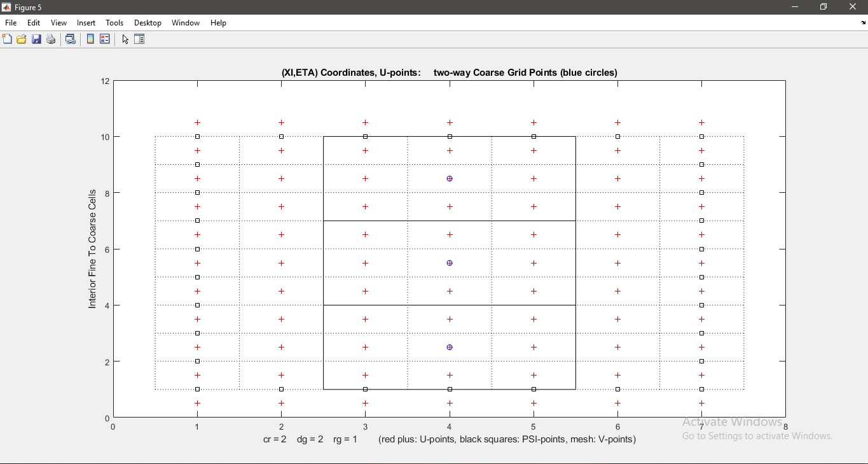This screenshot has width=868, height=464.
Task: Click the plot title text
Action: click(449, 73)
